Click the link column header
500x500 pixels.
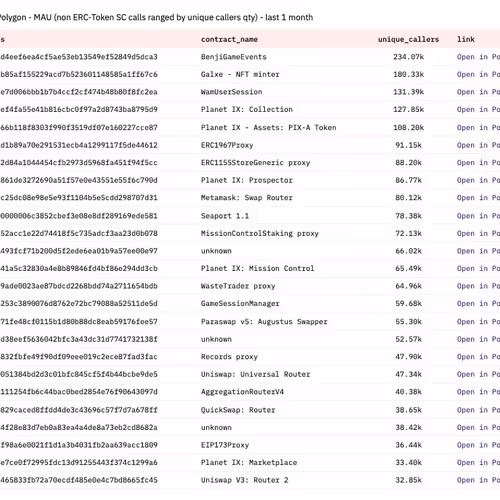tap(466, 39)
